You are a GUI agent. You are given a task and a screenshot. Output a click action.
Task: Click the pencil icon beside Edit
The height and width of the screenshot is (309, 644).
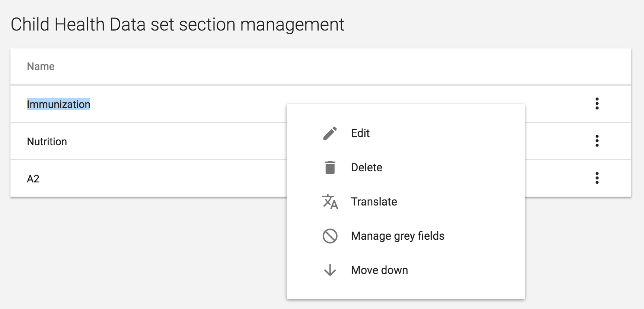[x=330, y=133]
